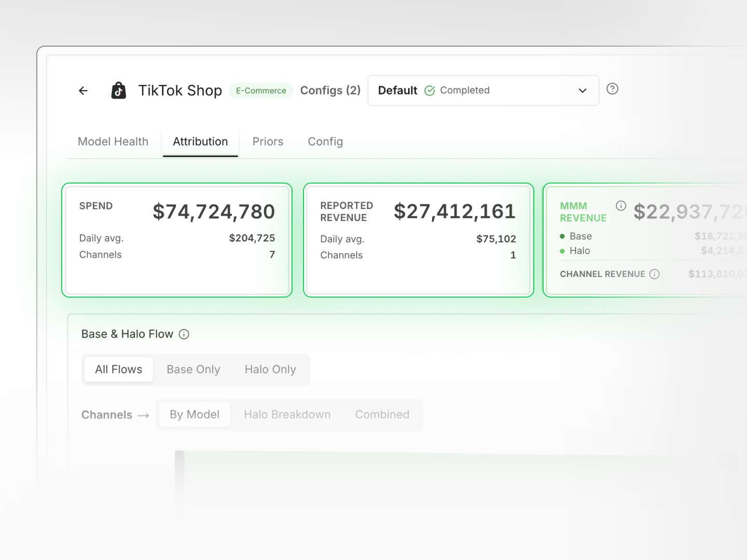
Task: Open the Priors tab
Action: (x=268, y=142)
